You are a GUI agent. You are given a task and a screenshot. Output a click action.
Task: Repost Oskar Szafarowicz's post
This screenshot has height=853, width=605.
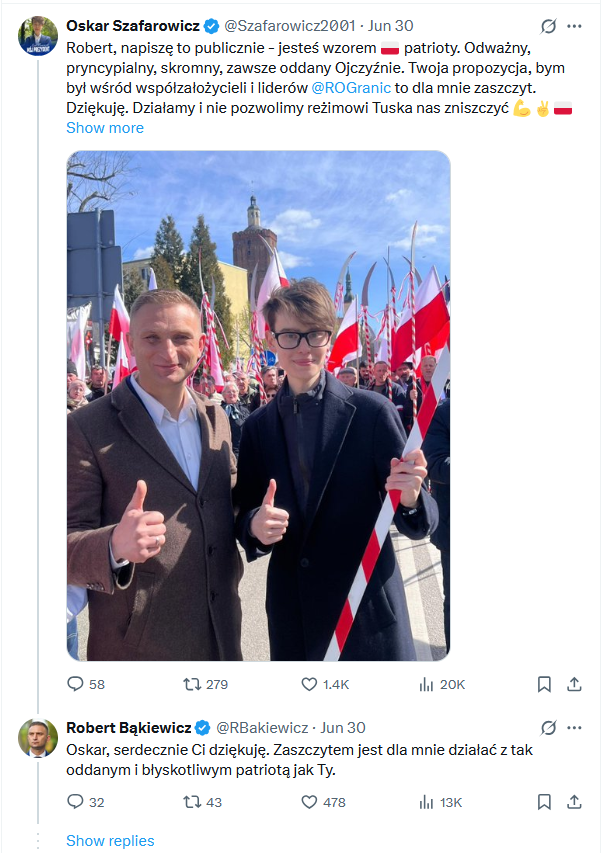192,685
